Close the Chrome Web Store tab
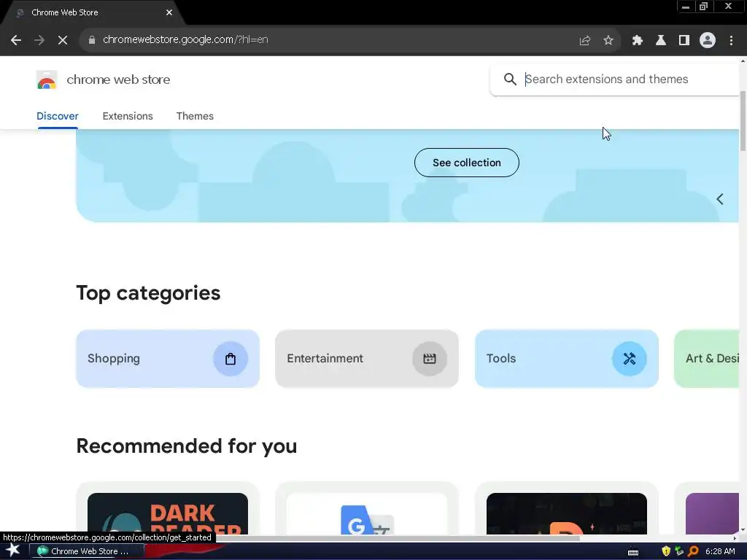The width and height of the screenshot is (747, 560). pos(169,12)
